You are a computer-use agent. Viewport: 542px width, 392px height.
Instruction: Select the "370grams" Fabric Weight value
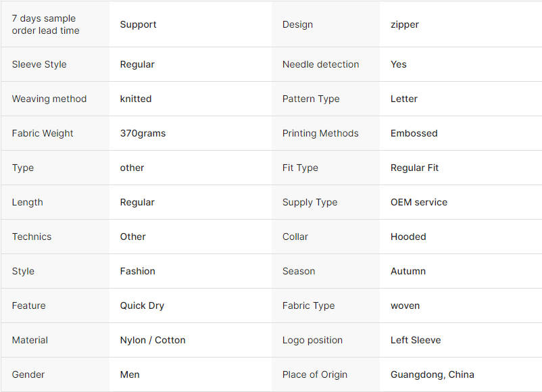[143, 133]
